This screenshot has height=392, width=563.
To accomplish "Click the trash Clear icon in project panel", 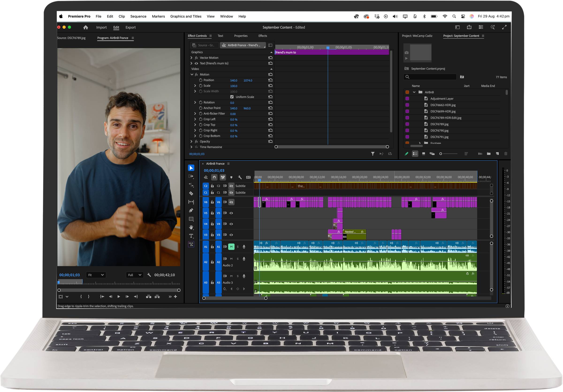I will click(x=506, y=153).
